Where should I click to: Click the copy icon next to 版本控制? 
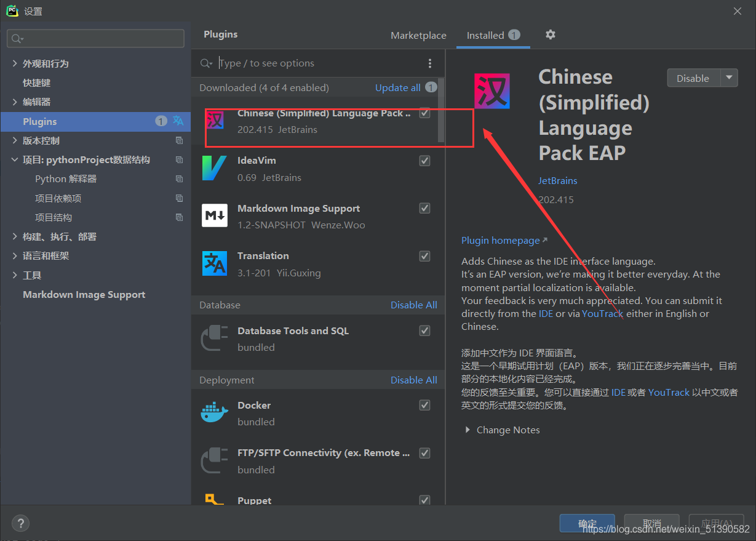pyautogui.click(x=179, y=140)
